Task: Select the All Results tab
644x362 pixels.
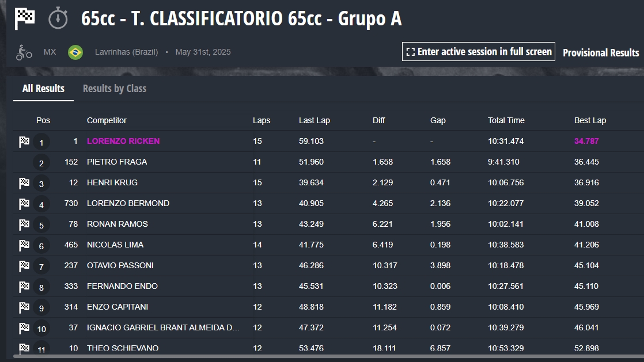Action: click(44, 88)
